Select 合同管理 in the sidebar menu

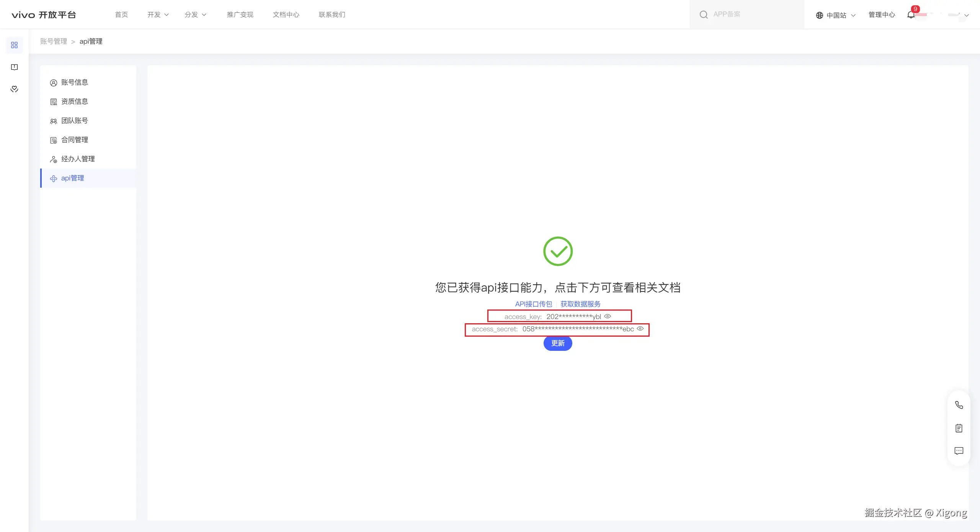pyautogui.click(x=75, y=140)
